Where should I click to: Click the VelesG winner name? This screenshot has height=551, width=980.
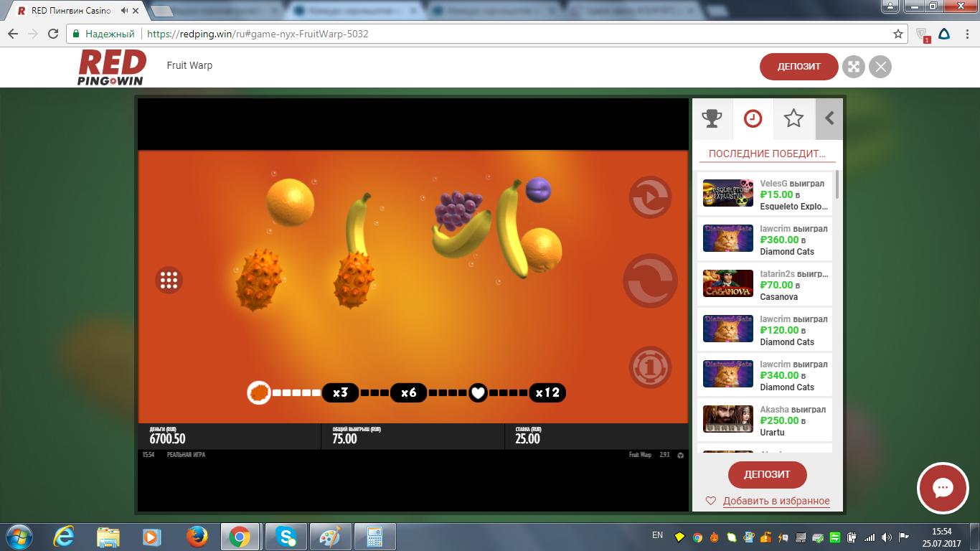click(x=773, y=184)
